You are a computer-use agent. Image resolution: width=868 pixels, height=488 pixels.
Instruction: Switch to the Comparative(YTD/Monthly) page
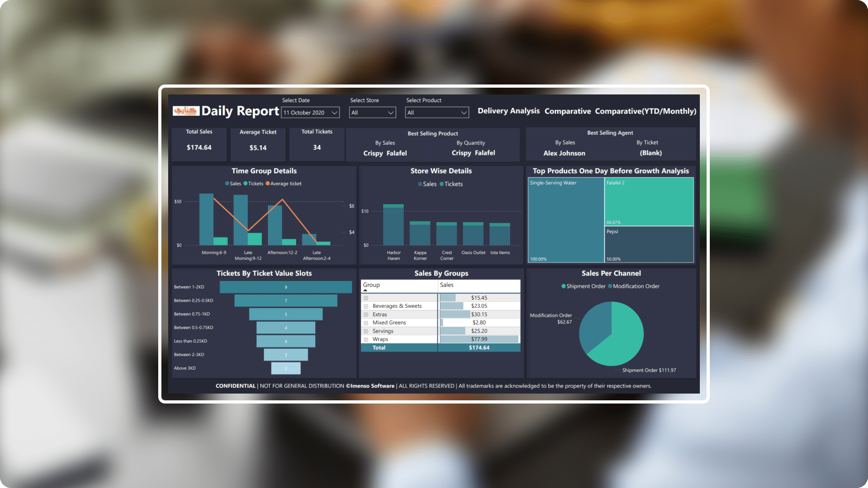tap(646, 111)
